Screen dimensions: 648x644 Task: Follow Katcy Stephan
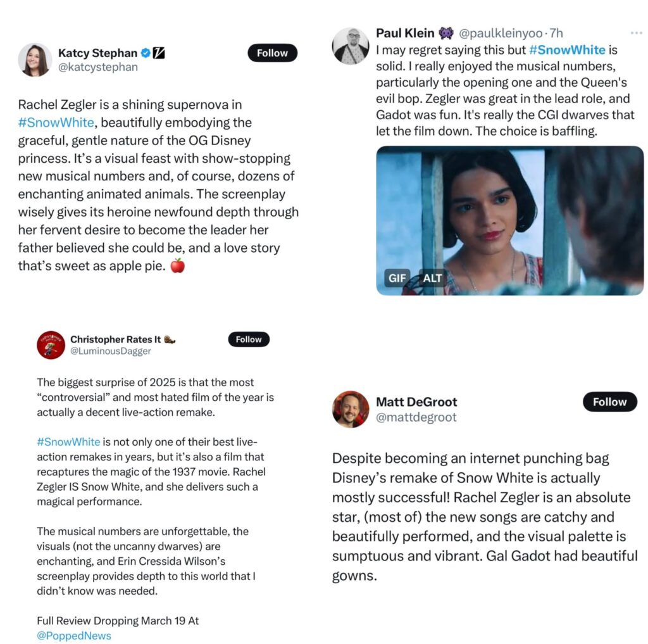272,53
